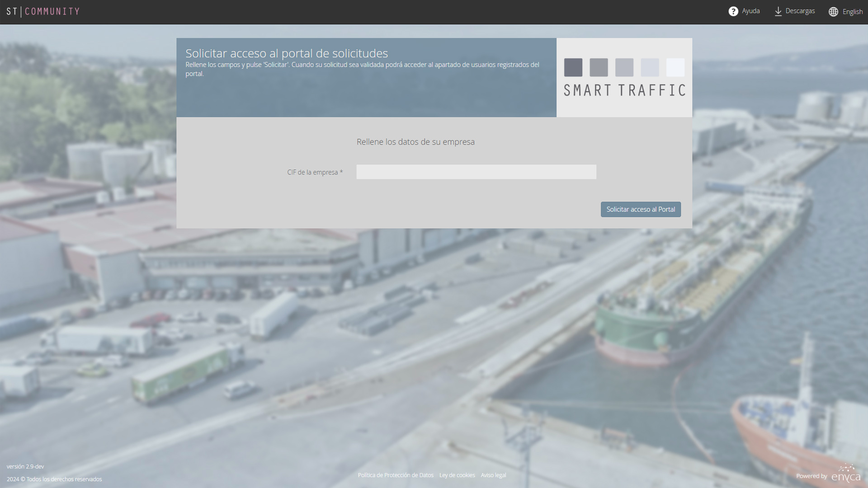Open the Aviso legal link
Viewport: 868px width, 488px height.
click(493, 475)
